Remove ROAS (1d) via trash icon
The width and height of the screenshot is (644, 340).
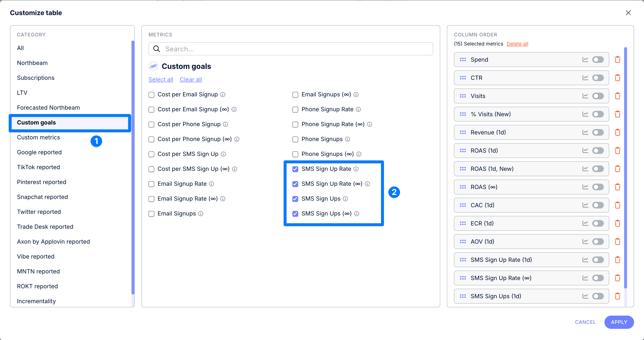tap(617, 151)
